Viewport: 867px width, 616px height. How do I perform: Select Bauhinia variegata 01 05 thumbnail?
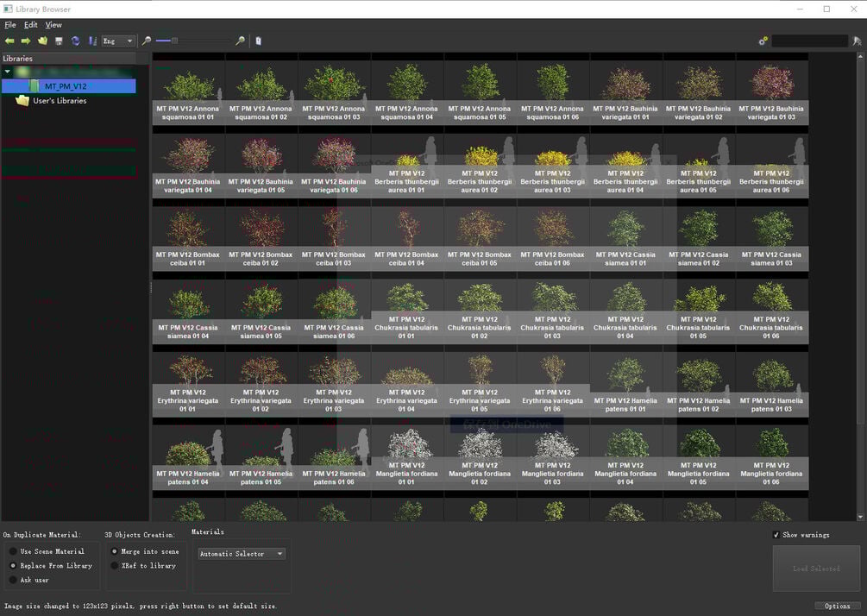pos(261,166)
